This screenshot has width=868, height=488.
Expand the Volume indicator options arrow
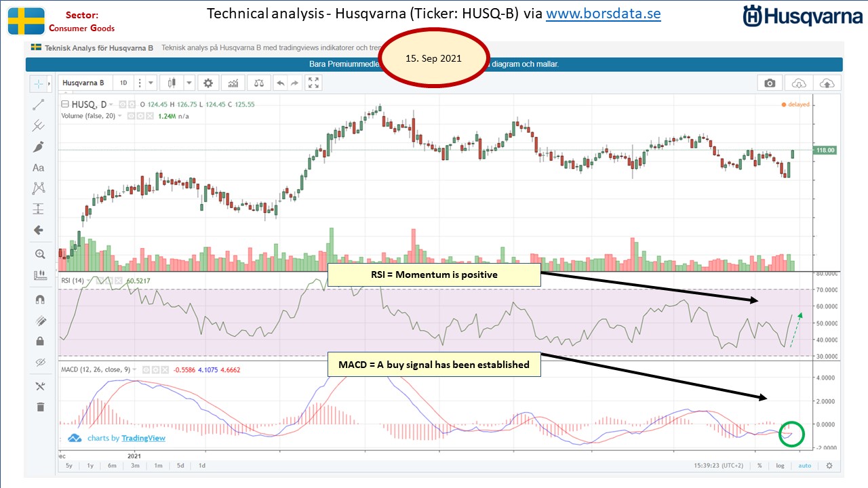point(120,116)
